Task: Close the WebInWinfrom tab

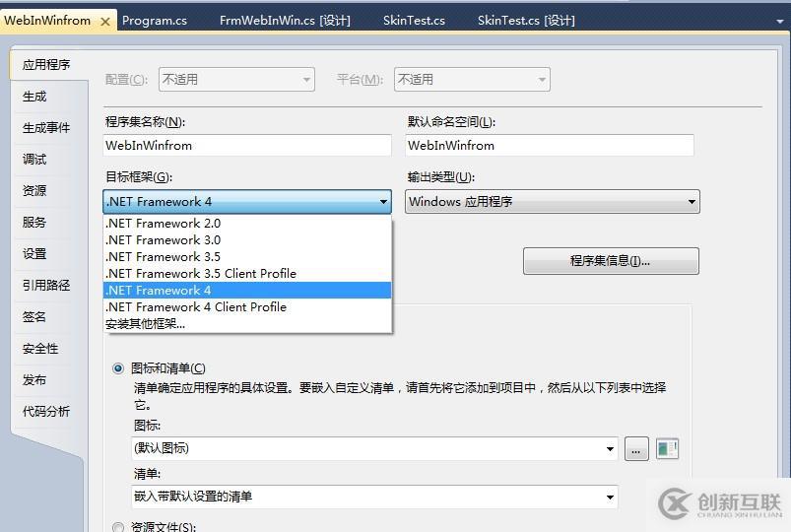Action: (105, 21)
